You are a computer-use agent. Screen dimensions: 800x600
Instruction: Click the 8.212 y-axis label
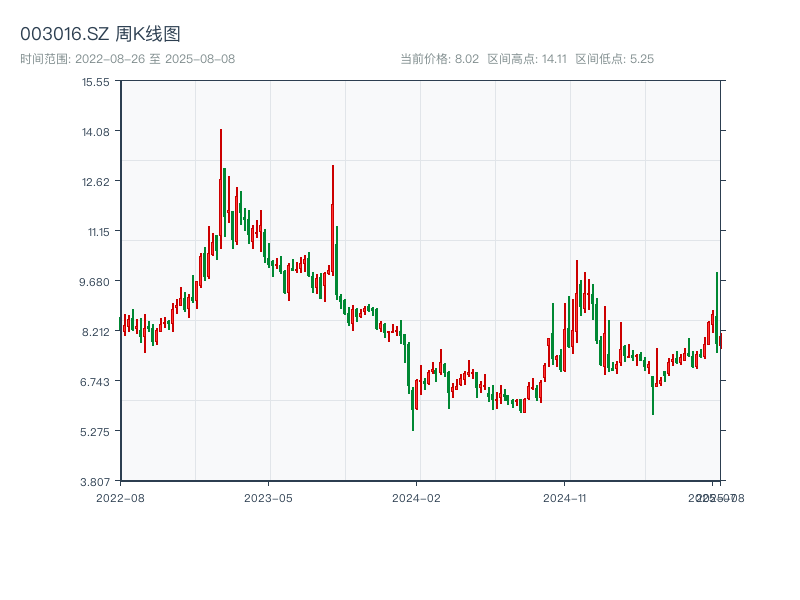tap(96, 332)
